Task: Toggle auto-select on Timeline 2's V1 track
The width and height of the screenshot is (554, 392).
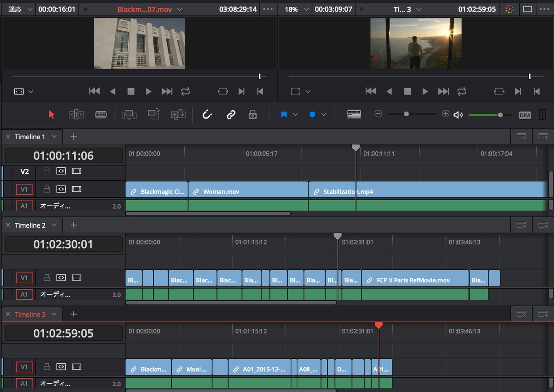Action: [x=60, y=278]
